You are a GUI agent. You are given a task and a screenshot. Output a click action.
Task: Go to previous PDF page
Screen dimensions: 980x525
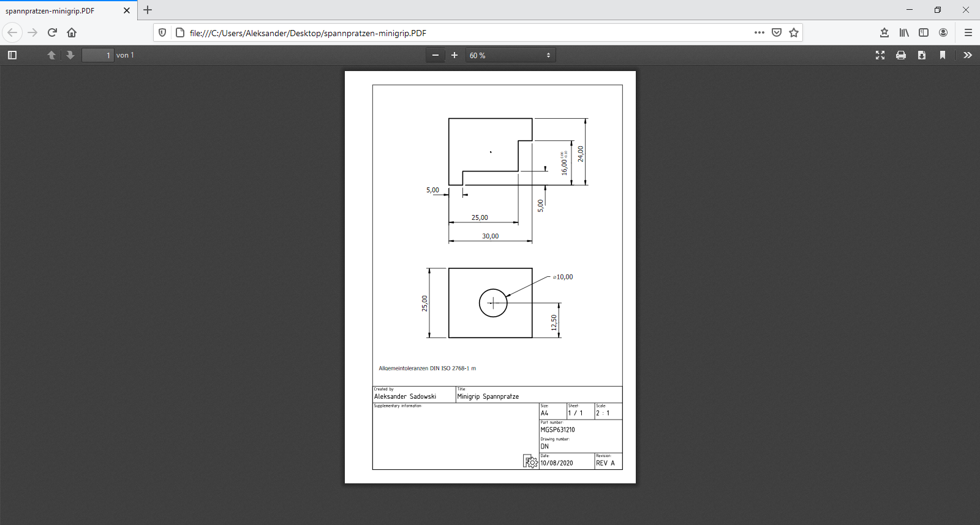click(51, 55)
